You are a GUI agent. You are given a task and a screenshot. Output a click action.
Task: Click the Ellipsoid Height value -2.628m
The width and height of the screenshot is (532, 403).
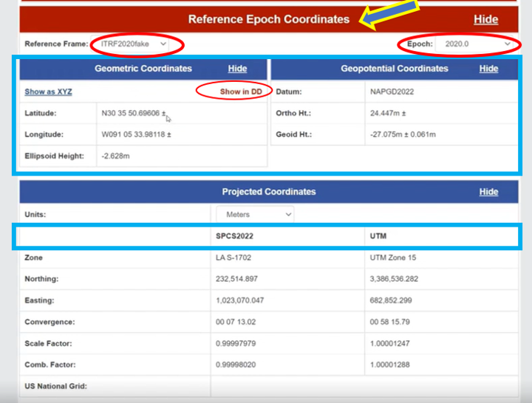coord(117,156)
